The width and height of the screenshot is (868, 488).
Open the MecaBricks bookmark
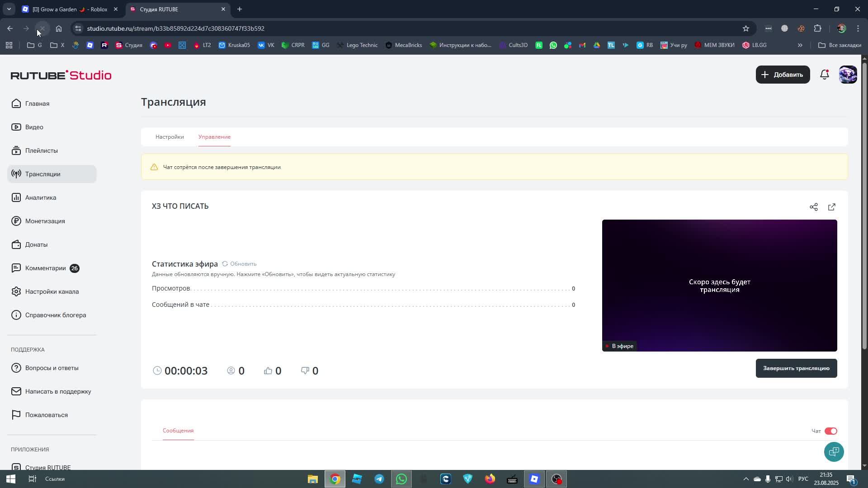404,45
